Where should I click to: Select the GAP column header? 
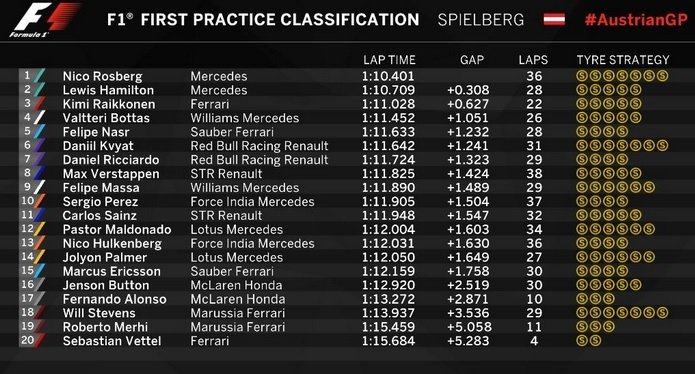pyautogui.click(x=472, y=60)
